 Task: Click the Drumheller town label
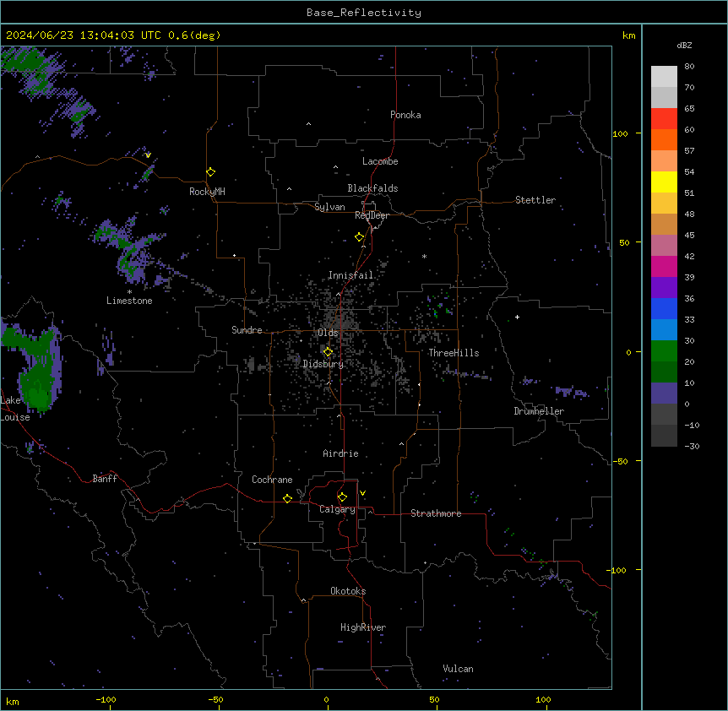click(x=539, y=411)
